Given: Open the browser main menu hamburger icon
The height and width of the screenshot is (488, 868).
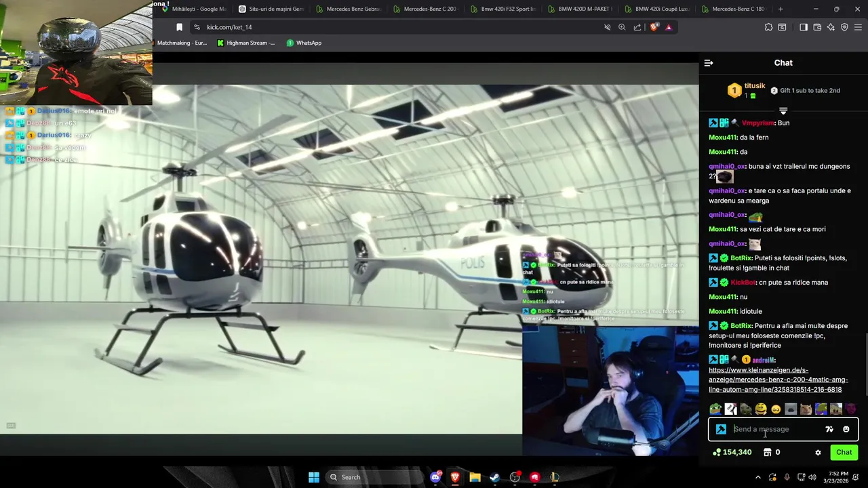Looking at the screenshot, I should click(858, 27).
